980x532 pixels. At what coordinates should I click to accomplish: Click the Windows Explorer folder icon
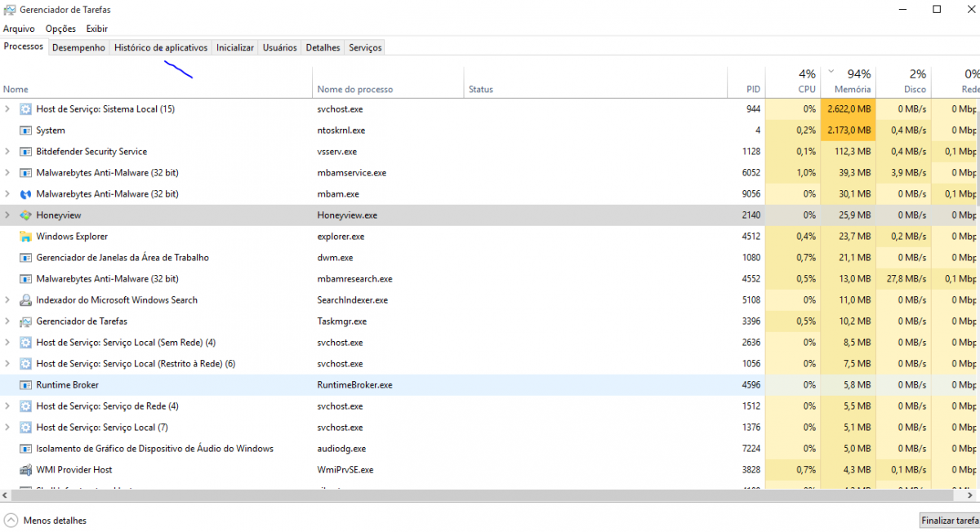coord(25,237)
